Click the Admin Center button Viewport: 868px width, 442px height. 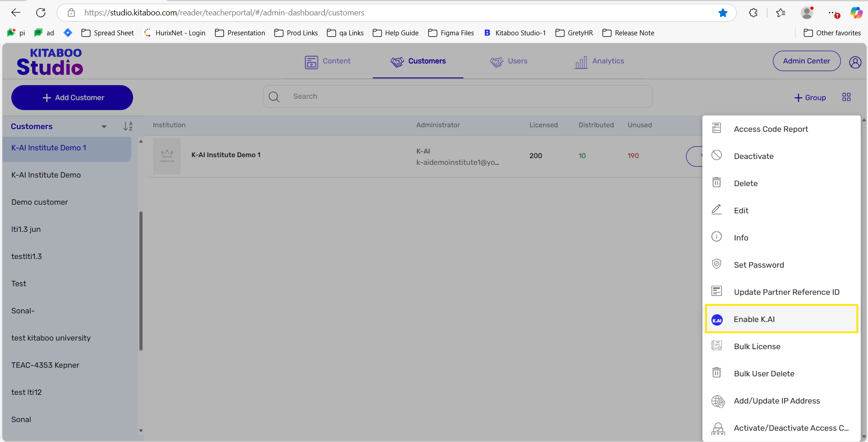click(x=806, y=61)
